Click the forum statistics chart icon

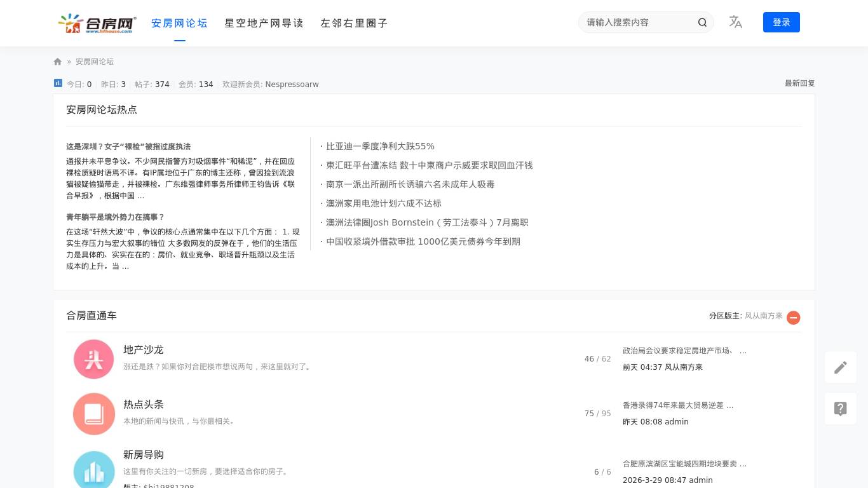58,83
